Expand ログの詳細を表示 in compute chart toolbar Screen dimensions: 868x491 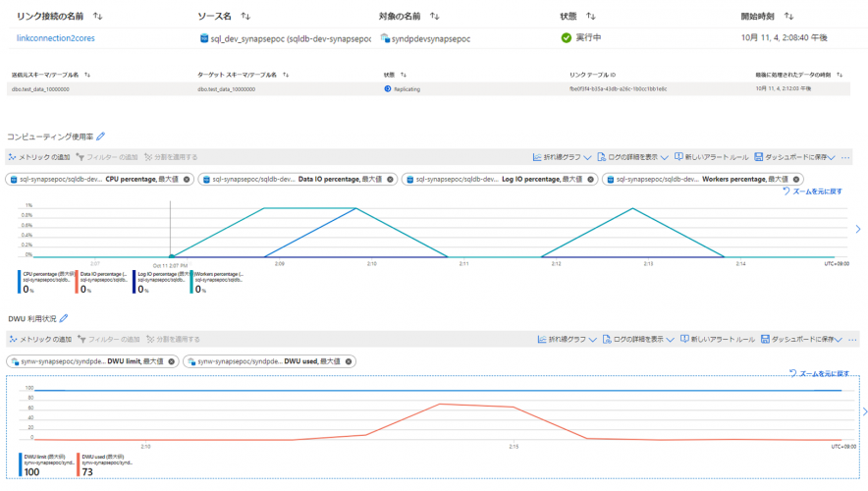pyautogui.click(x=634, y=157)
